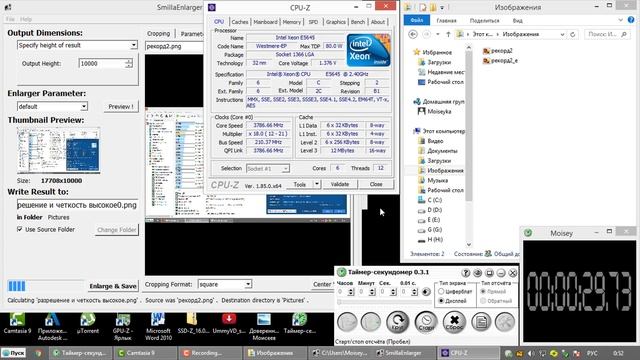This screenshot has width=640, height=360.
Task: Open the Файл ribbon tab in Explorer
Action: pyautogui.click(x=416, y=20)
